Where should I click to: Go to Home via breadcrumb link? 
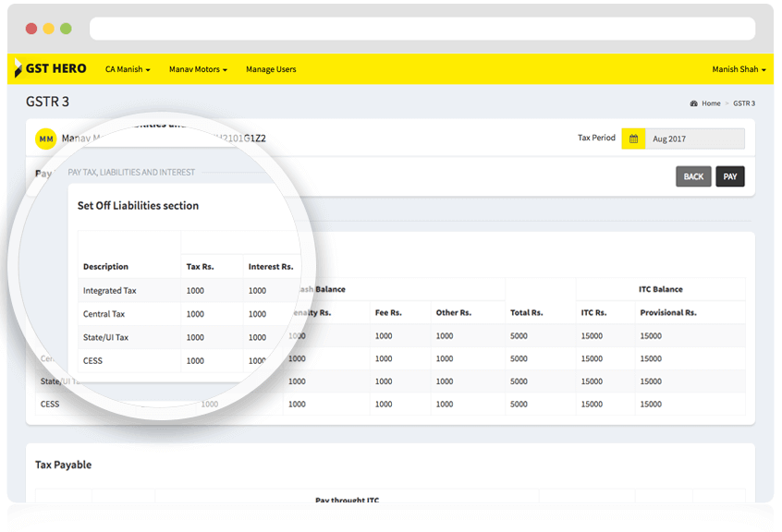click(x=711, y=103)
